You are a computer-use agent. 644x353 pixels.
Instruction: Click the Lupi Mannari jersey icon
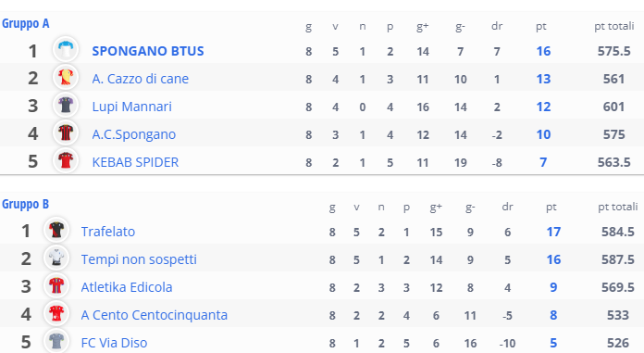pos(66,105)
